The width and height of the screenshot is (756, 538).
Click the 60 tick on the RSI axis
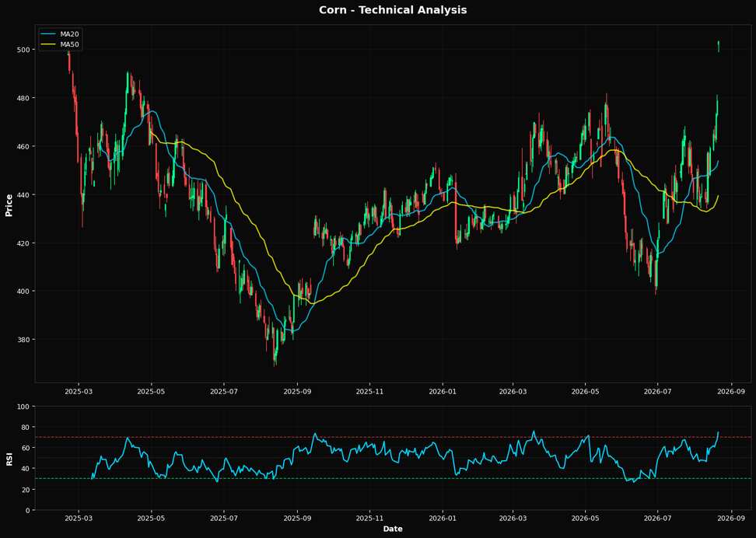[25, 448]
